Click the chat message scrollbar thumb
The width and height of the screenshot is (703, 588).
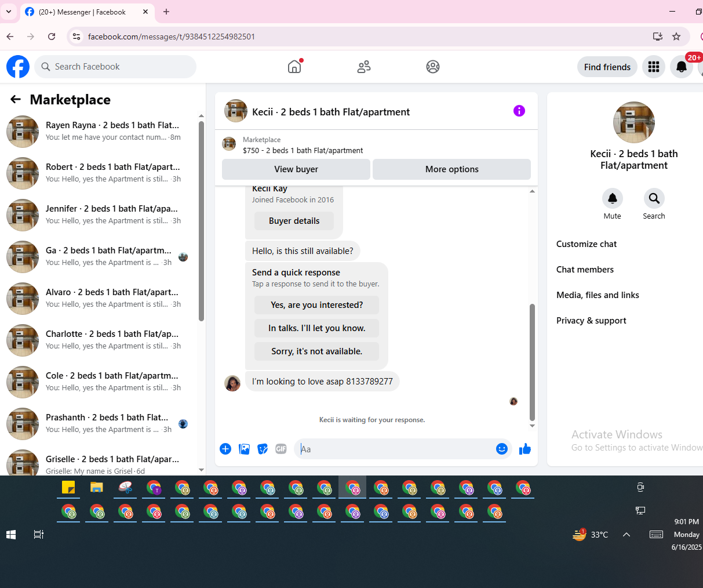(532, 362)
